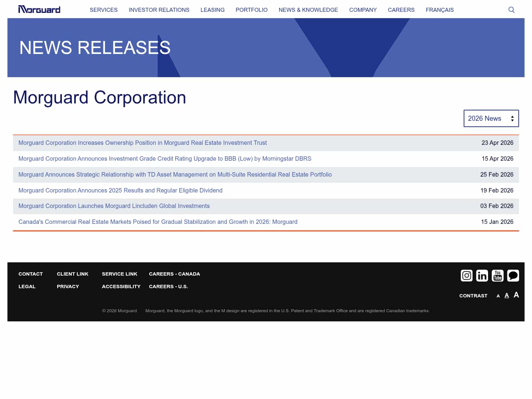Select the smallest font size A
The width and height of the screenshot is (532, 399).
498,296
